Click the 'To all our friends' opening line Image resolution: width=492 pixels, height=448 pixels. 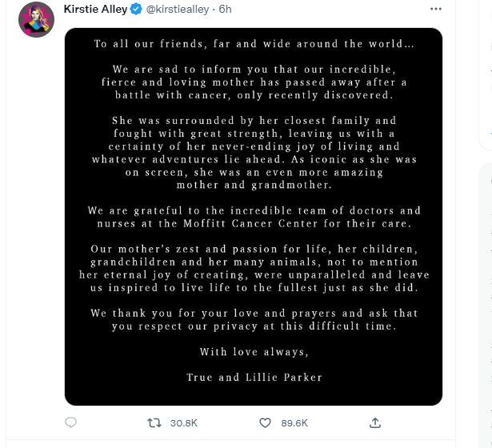253,44
